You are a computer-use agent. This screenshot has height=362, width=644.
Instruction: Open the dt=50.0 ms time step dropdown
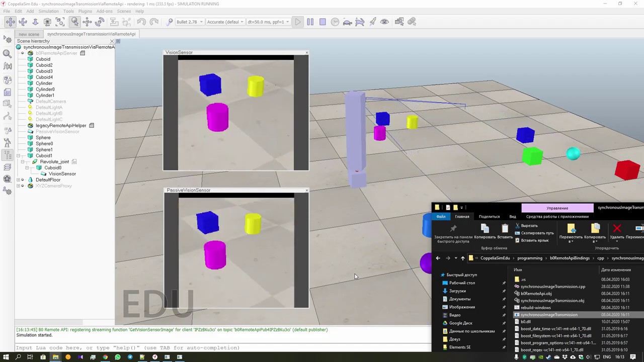coord(269,22)
